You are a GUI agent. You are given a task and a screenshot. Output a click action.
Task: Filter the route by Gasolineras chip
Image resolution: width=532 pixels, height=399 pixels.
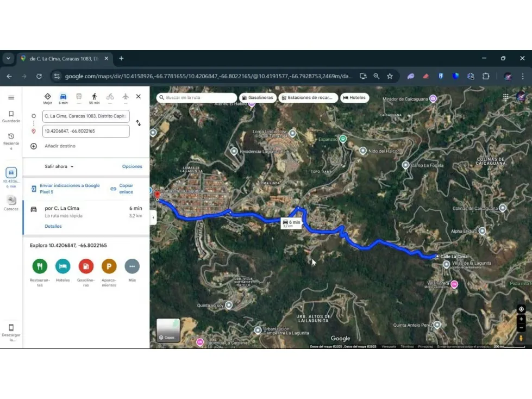tap(258, 98)
